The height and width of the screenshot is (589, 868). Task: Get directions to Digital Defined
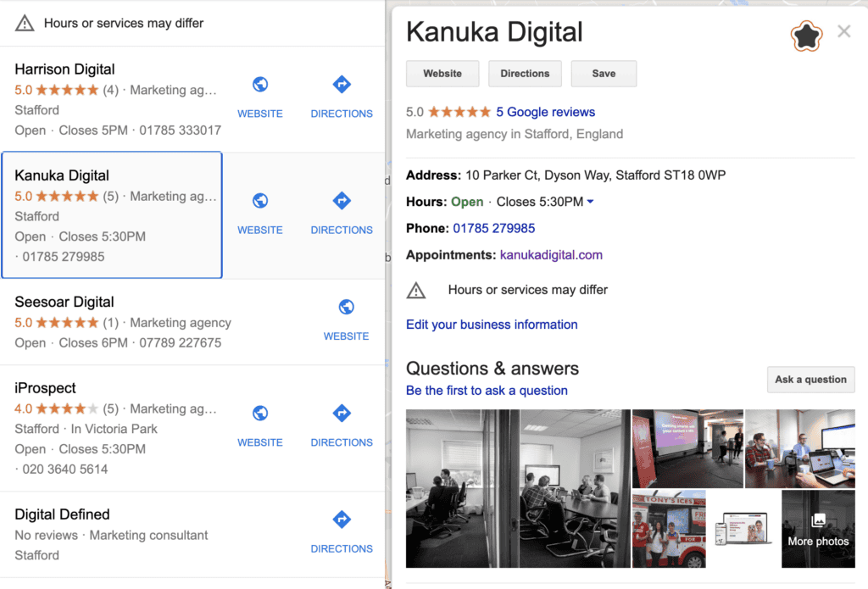coord(342,520)
